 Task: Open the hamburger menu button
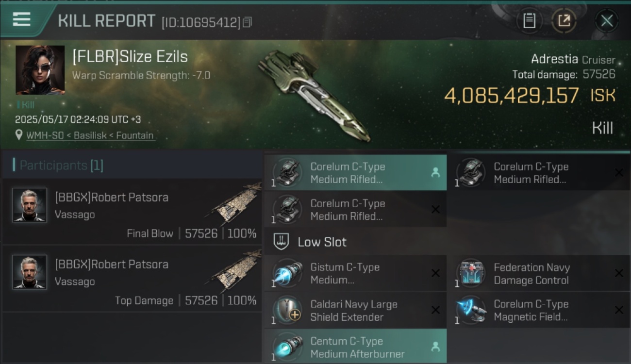[22, 19]
